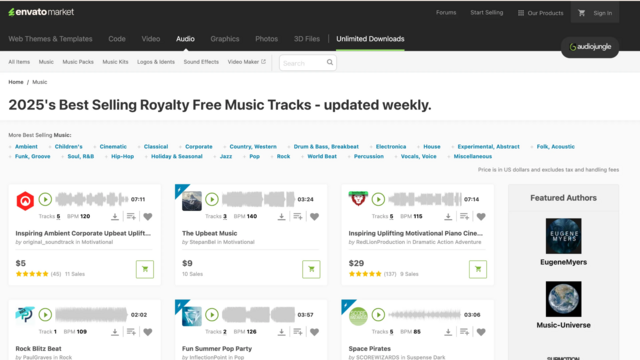The image size is (640, 360).
Task: Add the $29 piano track to cart
Action: pos(478,269)
